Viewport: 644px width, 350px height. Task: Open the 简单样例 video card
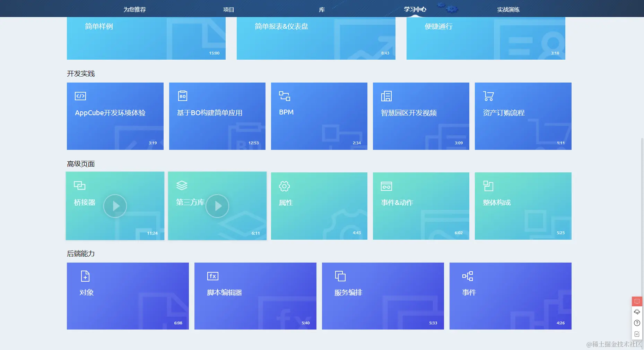point(146,38)
